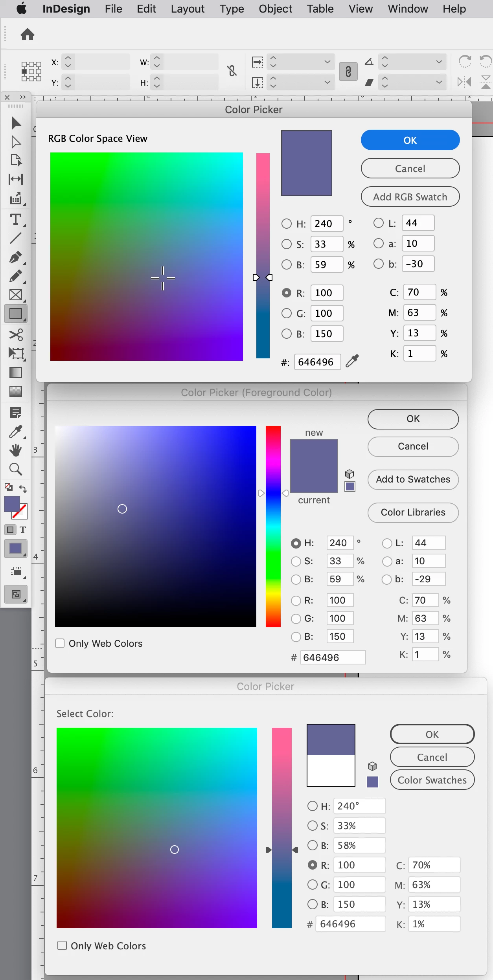Viewport: 493px width, 980px height.
Task: Expand the toolbox panel double chevron
Action: point(23,97)
